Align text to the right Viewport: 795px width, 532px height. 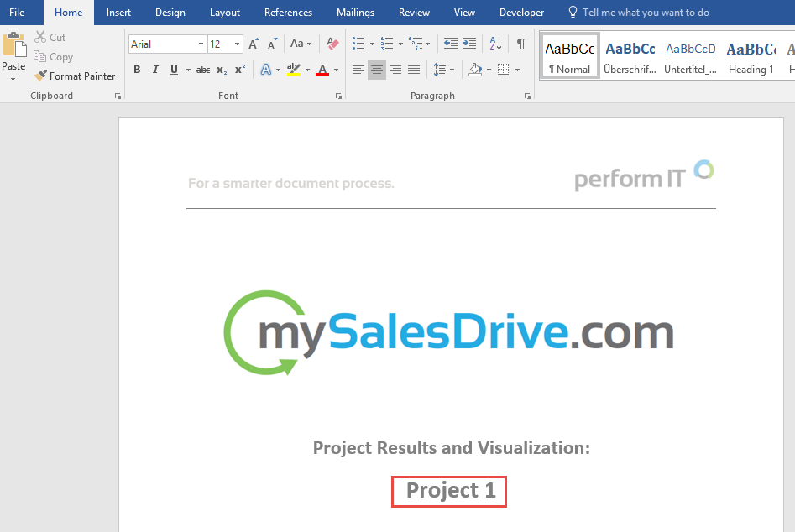(395, 70)
